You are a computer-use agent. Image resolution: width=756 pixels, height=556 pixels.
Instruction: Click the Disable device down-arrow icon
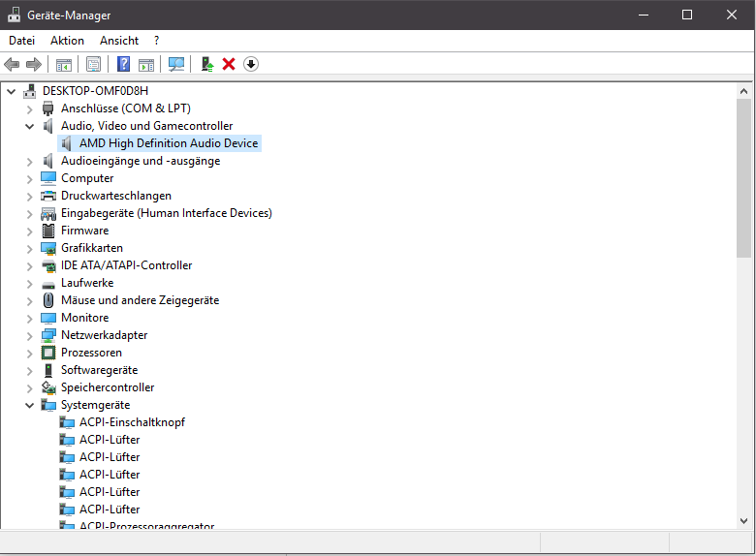pos(251,64)
